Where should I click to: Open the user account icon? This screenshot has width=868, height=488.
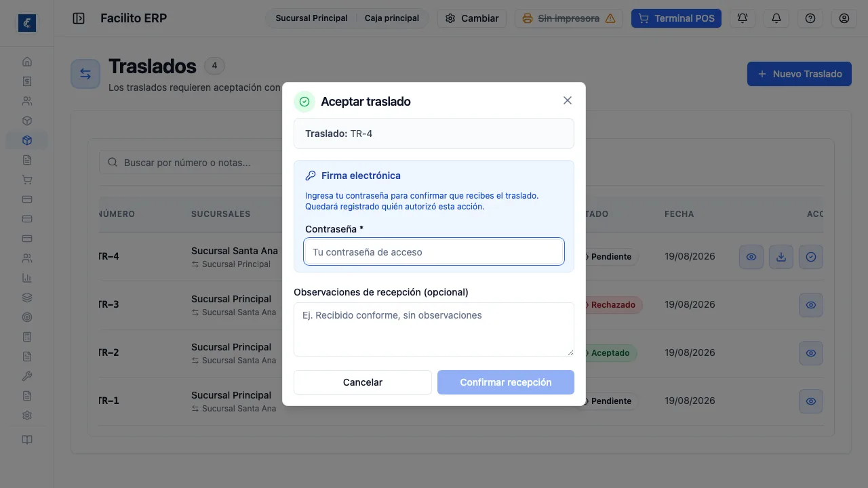tap(844, 18)
